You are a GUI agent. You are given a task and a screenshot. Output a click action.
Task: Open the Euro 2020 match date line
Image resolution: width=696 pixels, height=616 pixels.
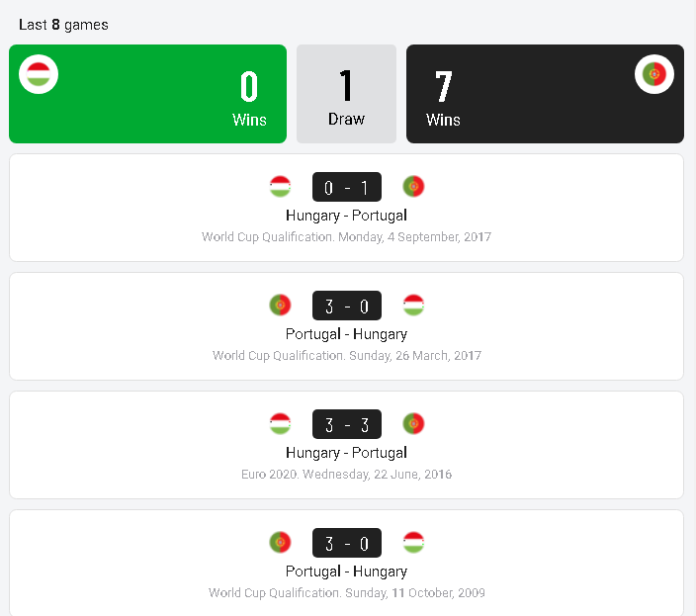coord(346,475)
